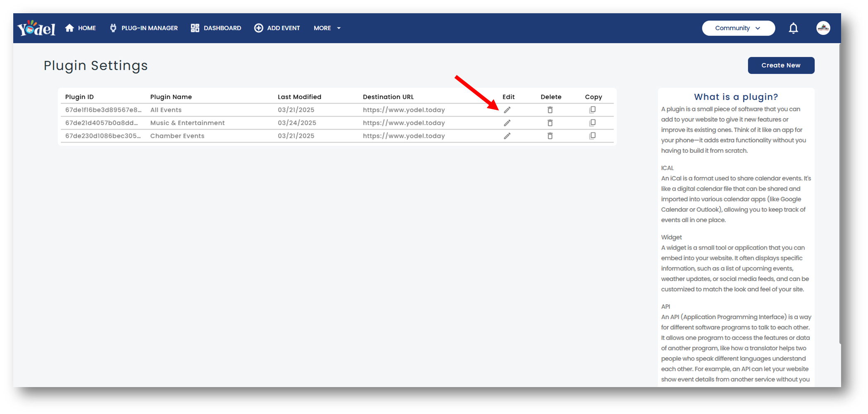Delete the Music & Entertainment plugin
This screenshot has height=414, width=868.
point(550,123)
